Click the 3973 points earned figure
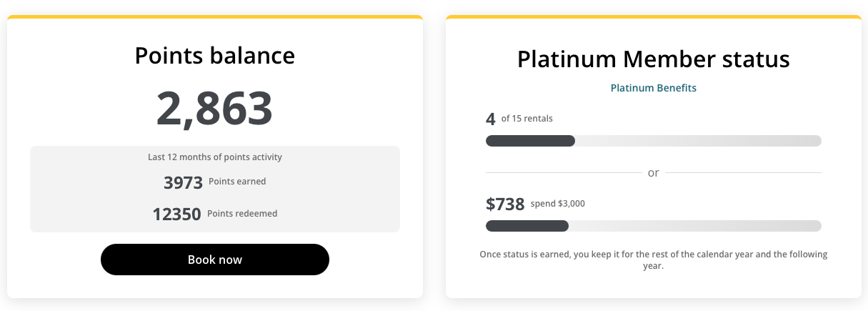 coord(184,182)
